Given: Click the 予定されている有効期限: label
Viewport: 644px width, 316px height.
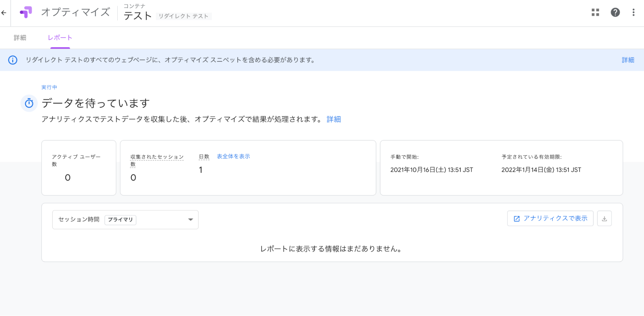Looking at the screenshot, I should click(x=532, y=157).
